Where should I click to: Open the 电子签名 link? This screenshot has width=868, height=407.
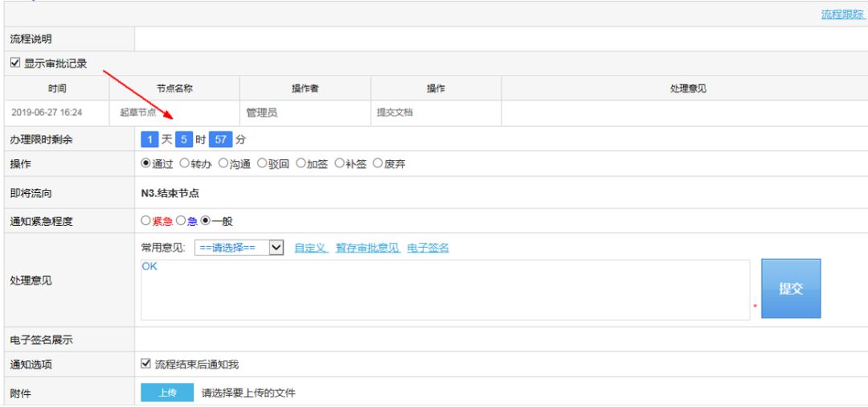[x=428, y=248]
